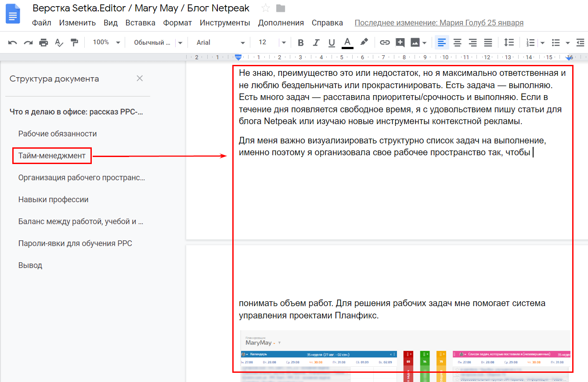Expand bulleted list style dropdown arrow
Screen dimensions: 588x382
click(568, 43)
